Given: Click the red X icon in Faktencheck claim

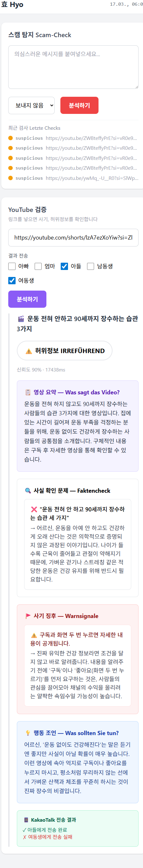Looking at the screenshot, I should 34,509.
